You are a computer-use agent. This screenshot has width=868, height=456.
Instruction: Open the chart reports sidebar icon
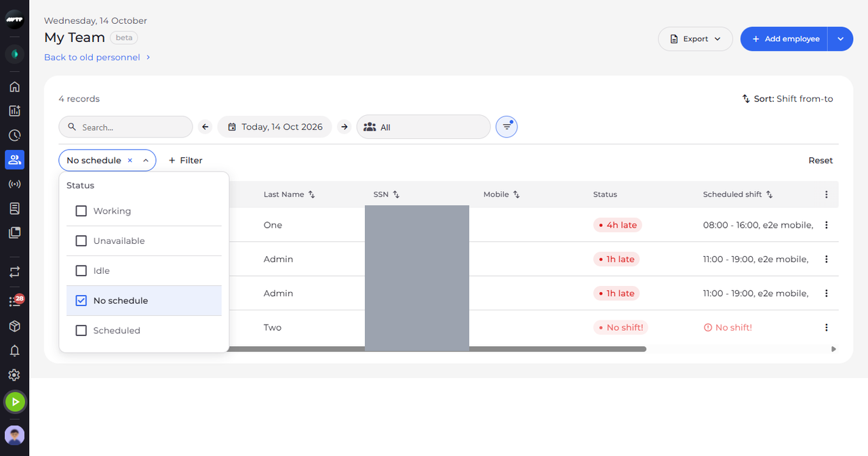coord(14,111)
